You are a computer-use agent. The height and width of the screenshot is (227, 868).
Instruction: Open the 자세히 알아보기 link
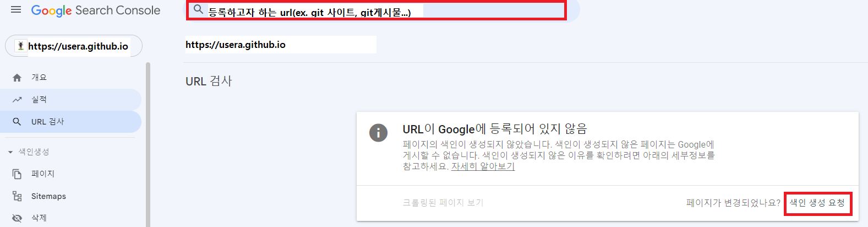[483, 166]
